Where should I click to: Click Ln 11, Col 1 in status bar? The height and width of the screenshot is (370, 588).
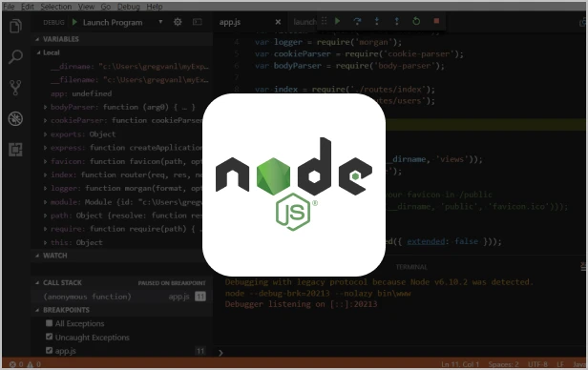(x=460, y=364)
